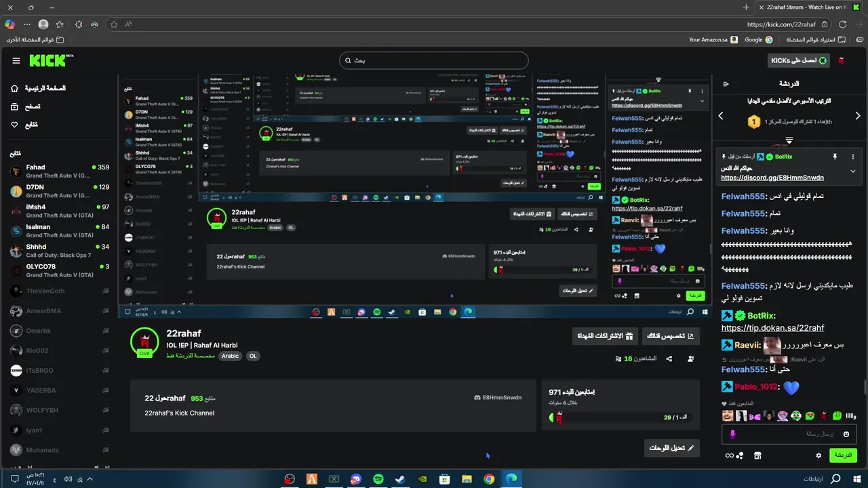The image size is (868, 488).
Task: Open offline channel YASERBA
Action: pos(60,390)
